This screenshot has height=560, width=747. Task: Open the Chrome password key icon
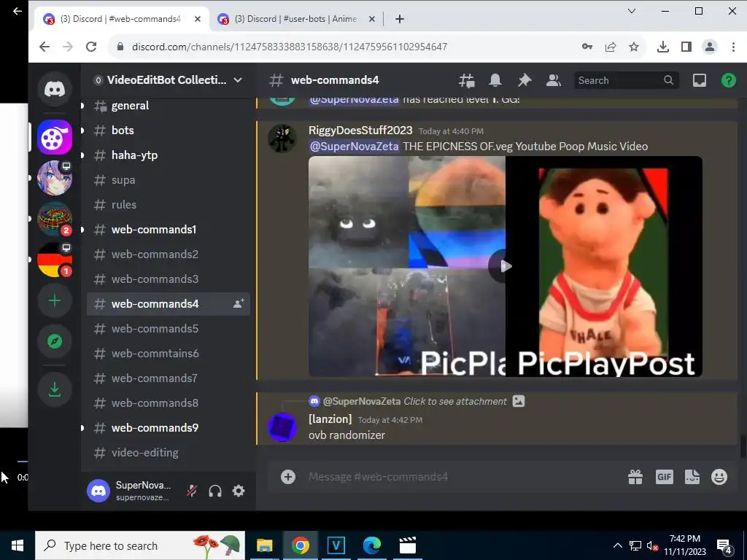click(x=587, y=47)
